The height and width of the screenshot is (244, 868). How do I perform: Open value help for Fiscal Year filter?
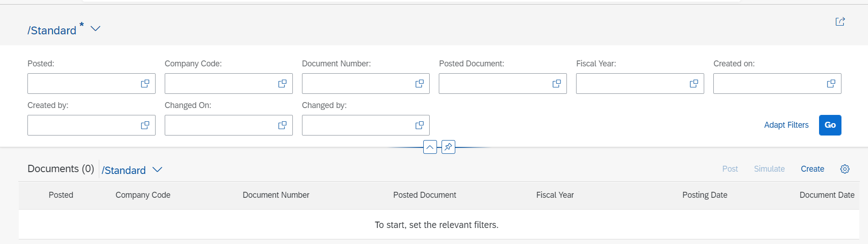(694, 84)
